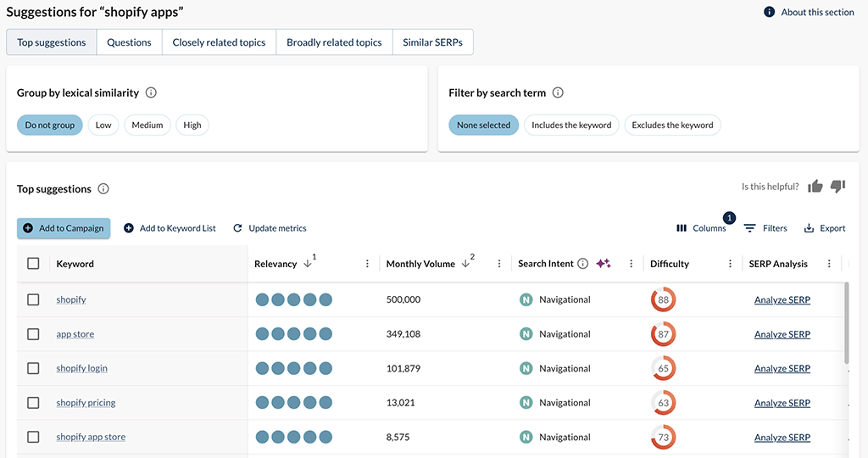This screenshot has height=458, width=868.
Task: Click Analyze SERP for shopify login row
Action: click(782, 368)
